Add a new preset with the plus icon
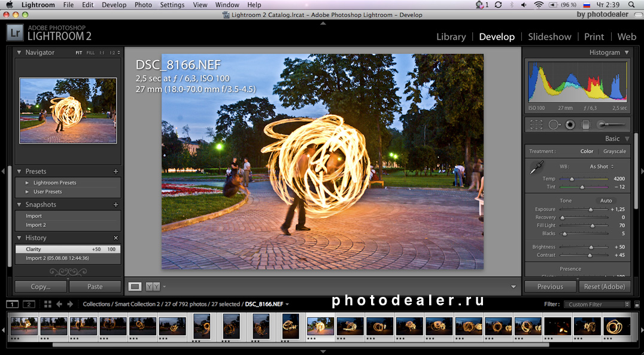The image size is (644, 355). point(116,171)
